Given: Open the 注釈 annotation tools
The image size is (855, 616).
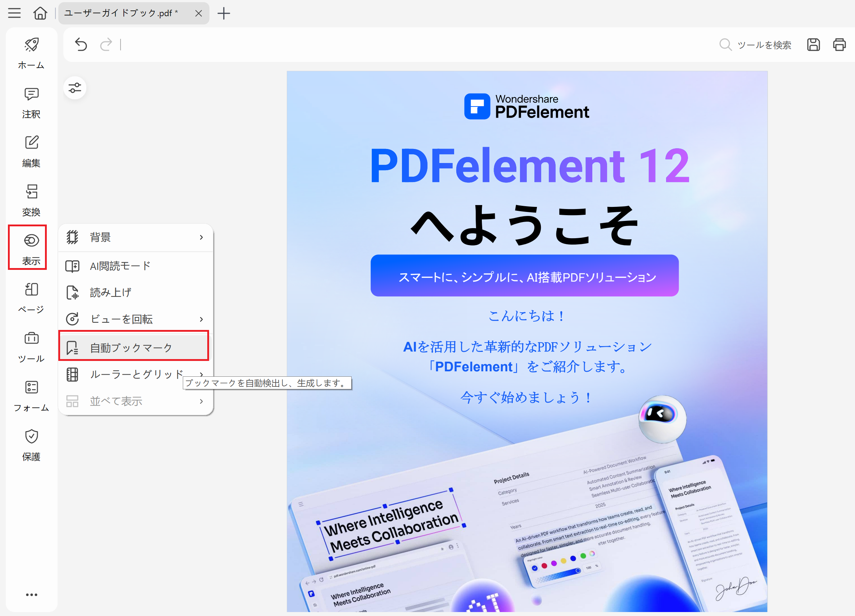Looking at the screenshot, I should point(31,103).
